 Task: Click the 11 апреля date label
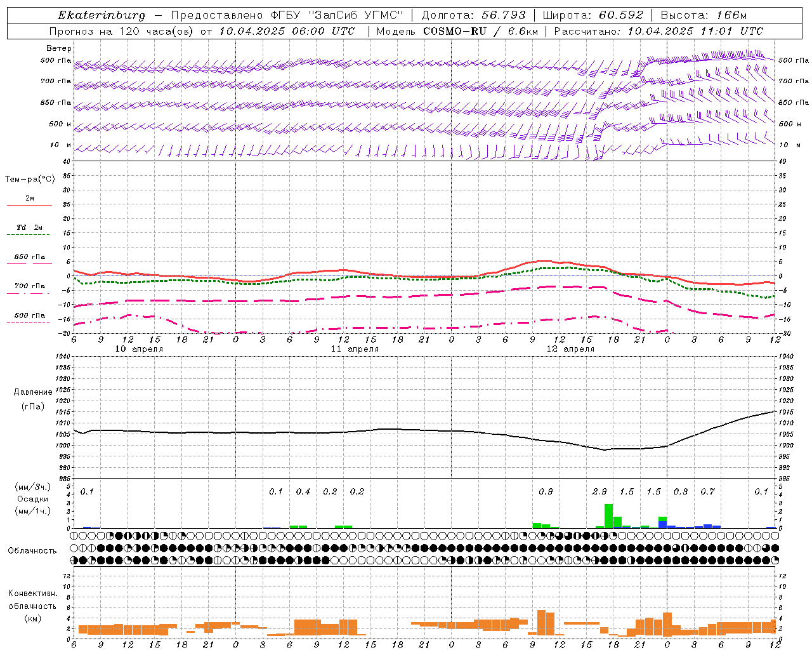pyautogui.click(x=355, y=349)
